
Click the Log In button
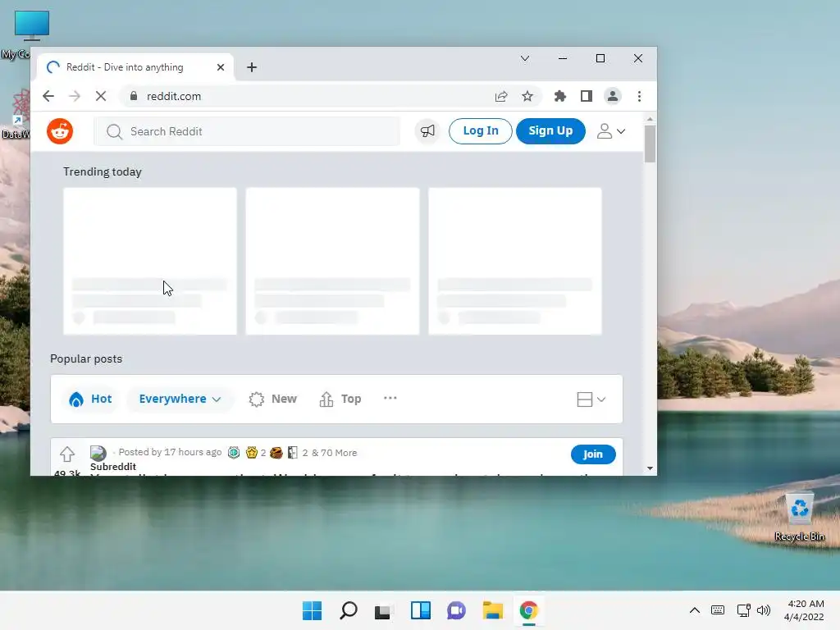pos(481,131)
